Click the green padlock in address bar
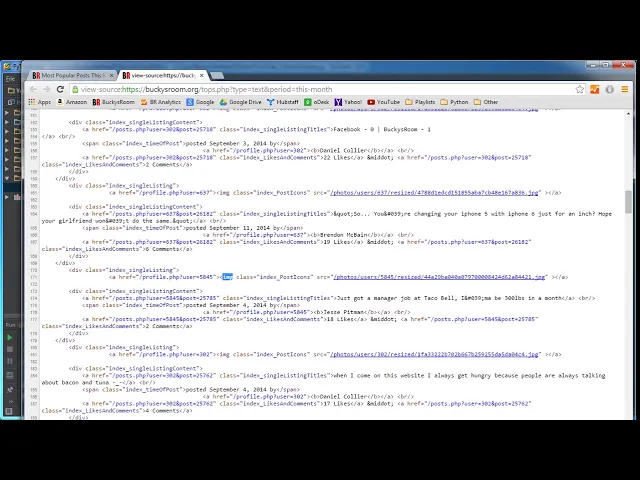Screen dimensions: 640x480 [x=75, y=89]
